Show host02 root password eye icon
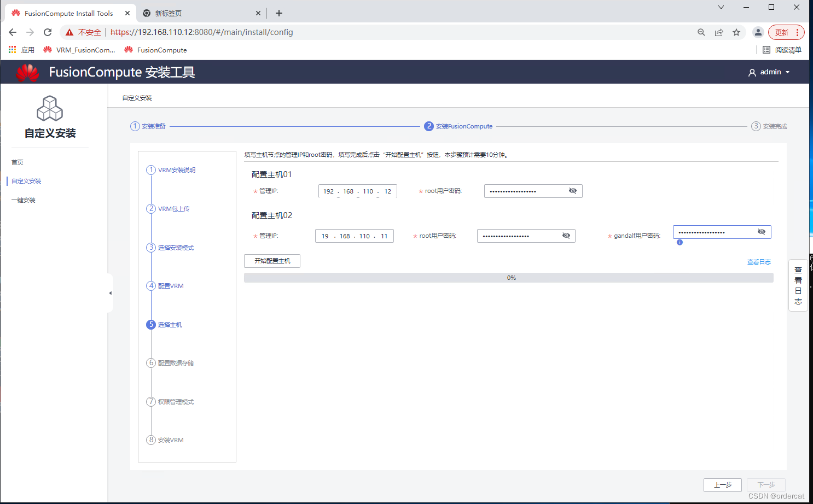This screenshot has width=813, height=504. 566,236
